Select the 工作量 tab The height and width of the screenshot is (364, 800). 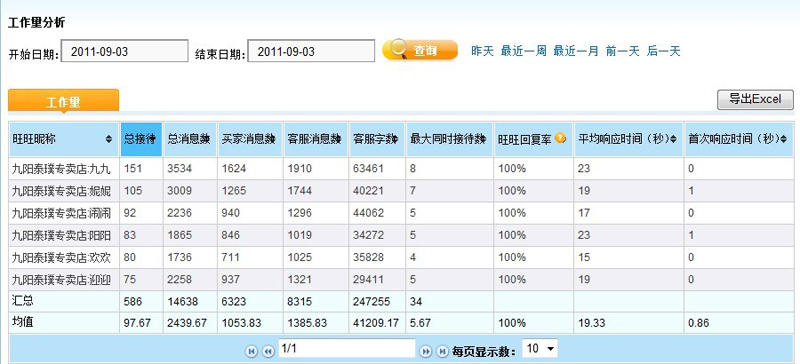coord(63,101)
